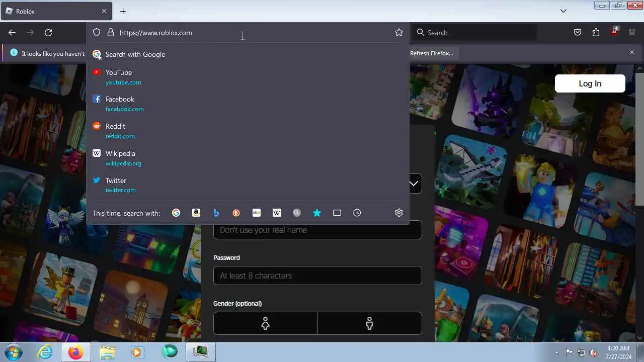644x362 pixels.
Task: Open the list all tabs dropdown
Action: coord(563,11)
